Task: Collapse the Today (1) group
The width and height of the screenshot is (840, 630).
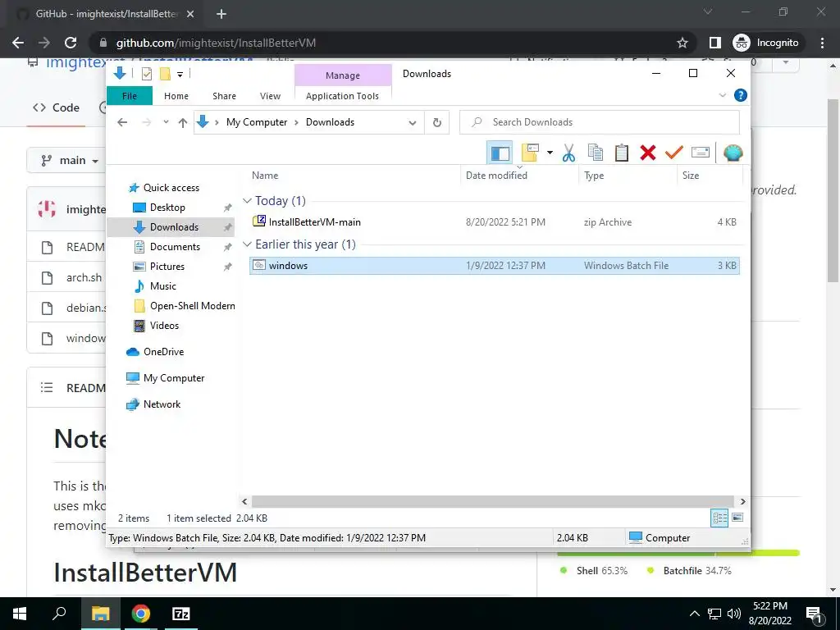Action: click(247, 201)
